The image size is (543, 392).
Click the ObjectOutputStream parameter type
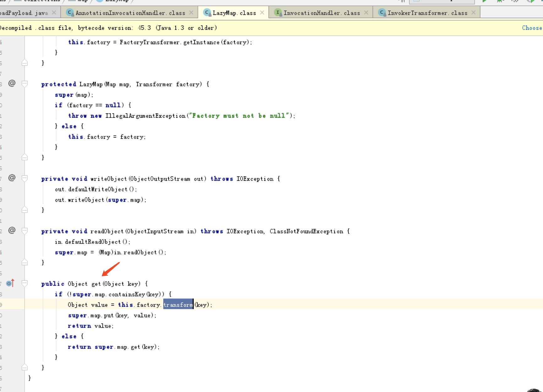tap(160, 179)
